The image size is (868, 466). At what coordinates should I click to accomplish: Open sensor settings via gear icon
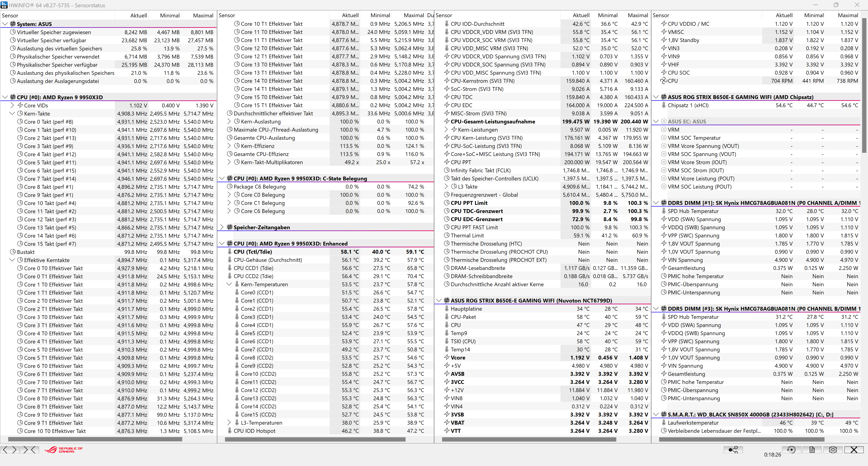[833, 449]
